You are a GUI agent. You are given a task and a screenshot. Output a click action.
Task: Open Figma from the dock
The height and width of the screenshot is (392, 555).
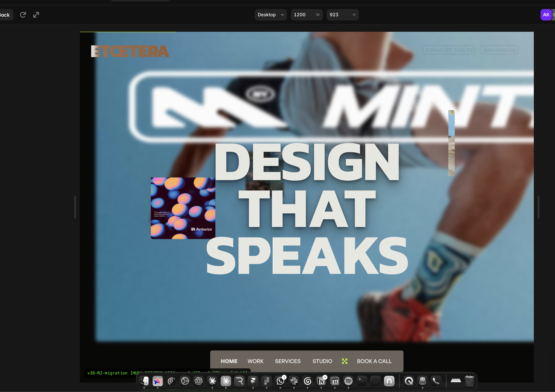(x=267, y=381)
